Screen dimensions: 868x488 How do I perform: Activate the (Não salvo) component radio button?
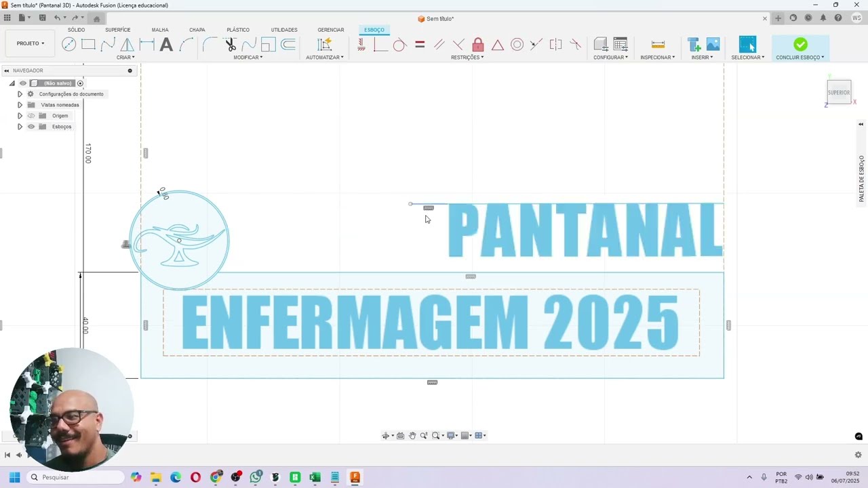(80, 83)
